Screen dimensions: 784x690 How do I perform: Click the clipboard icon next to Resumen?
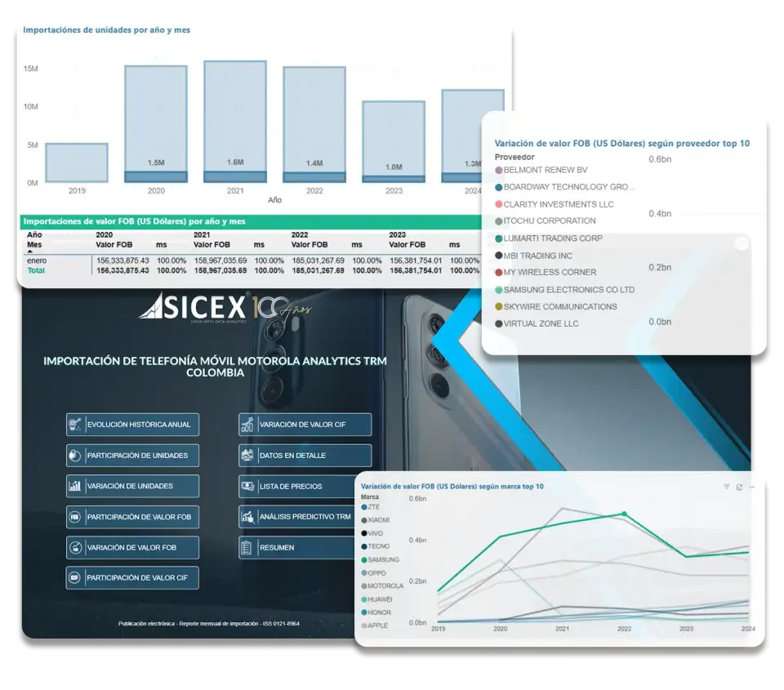point(247,547)
